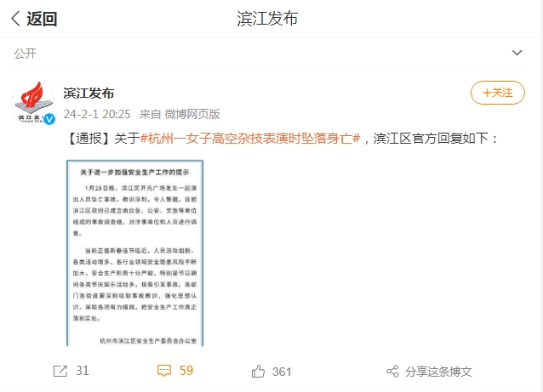The image size is (543, 392).
Task: Go back using the left chevron icon
Action: coord(15,19)
